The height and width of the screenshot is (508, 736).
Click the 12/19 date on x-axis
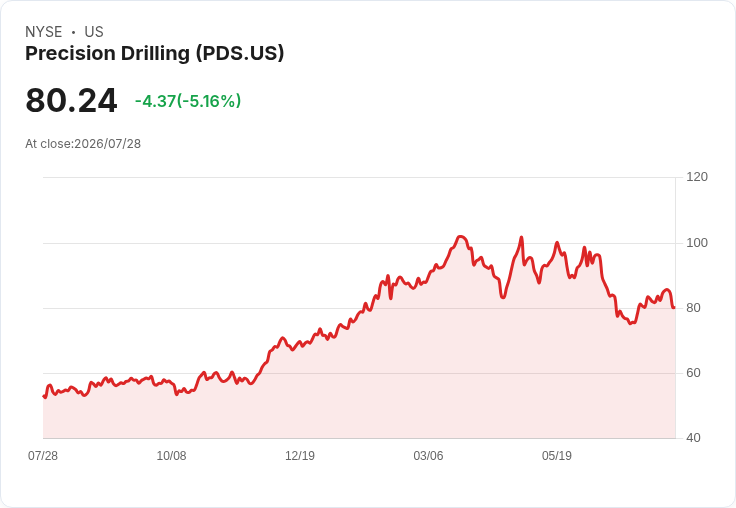point(300,455)
